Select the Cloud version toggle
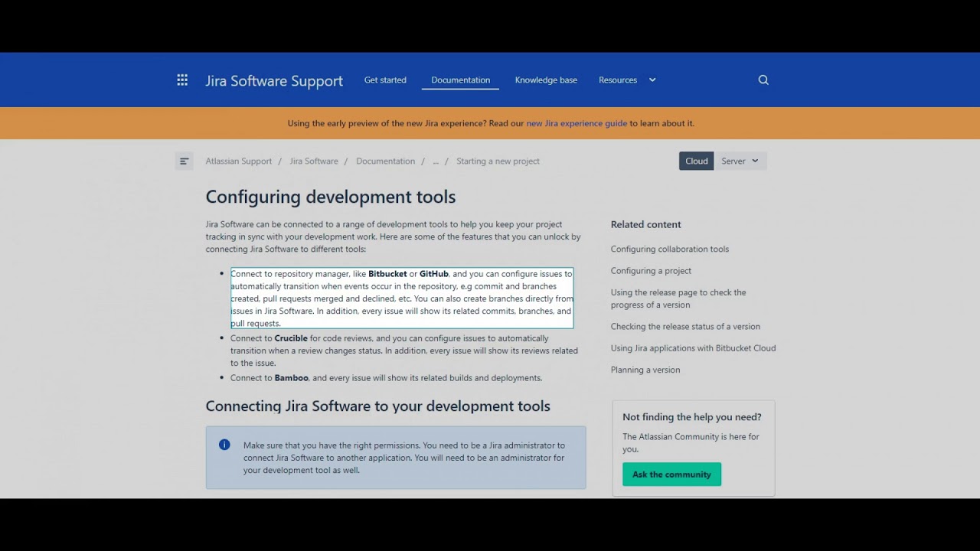This screenshot has height=551, width=980. click(697, 161)
